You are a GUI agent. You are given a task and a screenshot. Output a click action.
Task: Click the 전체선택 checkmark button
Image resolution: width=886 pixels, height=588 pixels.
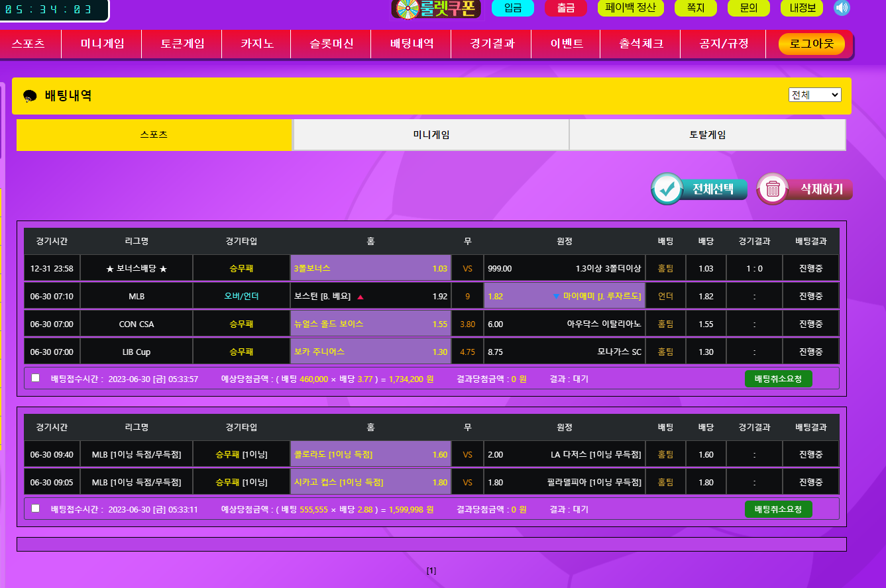click(699, 189)
